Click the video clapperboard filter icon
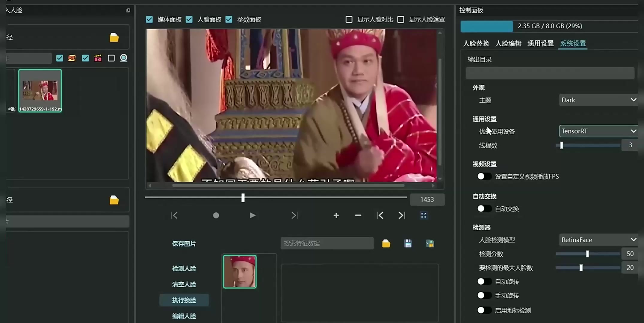Image resolution: width=644 pixels, height=323 pixels. coord(98,58)
